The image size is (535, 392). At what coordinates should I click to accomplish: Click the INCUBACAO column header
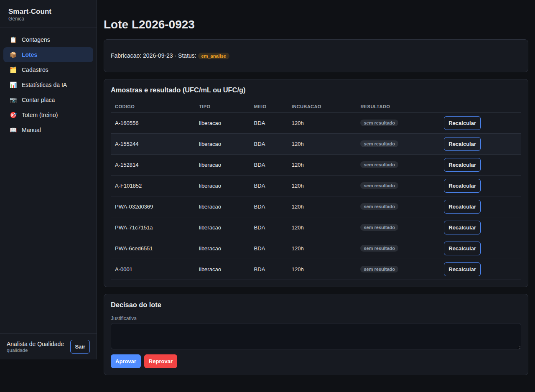306,107
